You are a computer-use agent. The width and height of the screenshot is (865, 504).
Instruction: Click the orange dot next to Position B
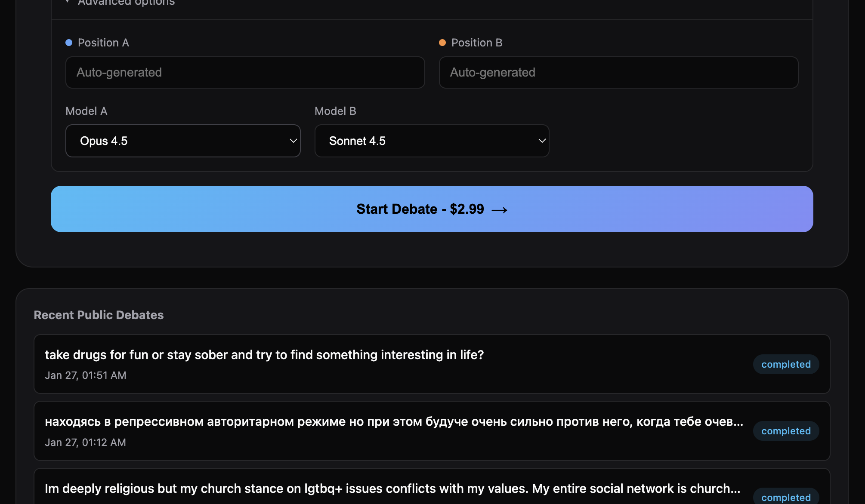point(442,42)
